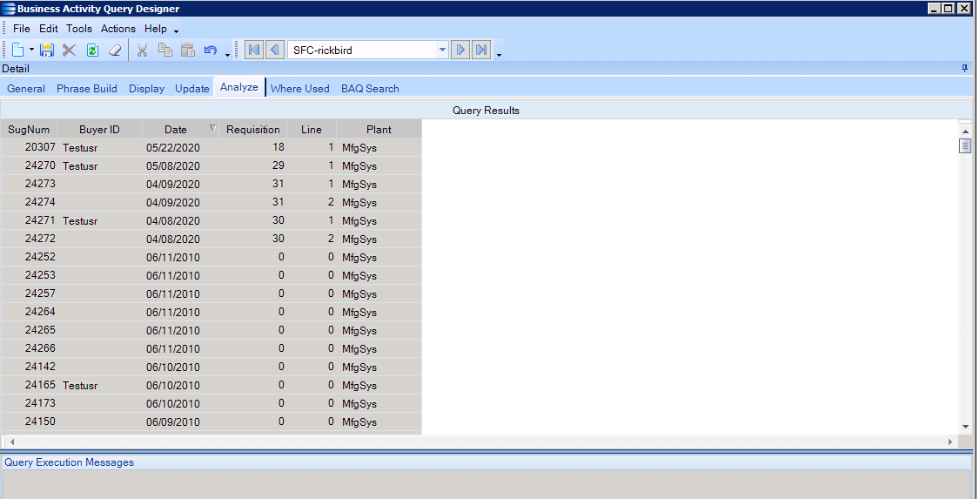This screenshot has height=499, width=980.
Task: Click the New document icon
Action: pyautogui.click(x=18, y=50)
